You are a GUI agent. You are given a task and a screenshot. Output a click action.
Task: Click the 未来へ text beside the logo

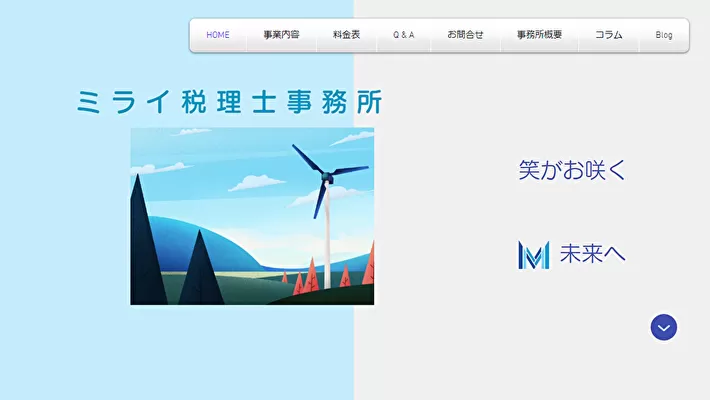pos(592,255)
